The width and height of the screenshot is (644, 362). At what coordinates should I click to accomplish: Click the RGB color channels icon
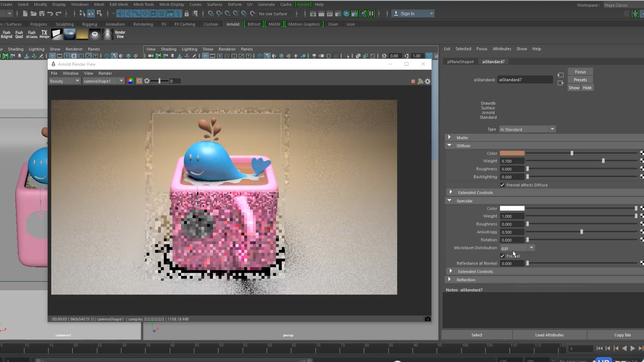tap(130, 81)
